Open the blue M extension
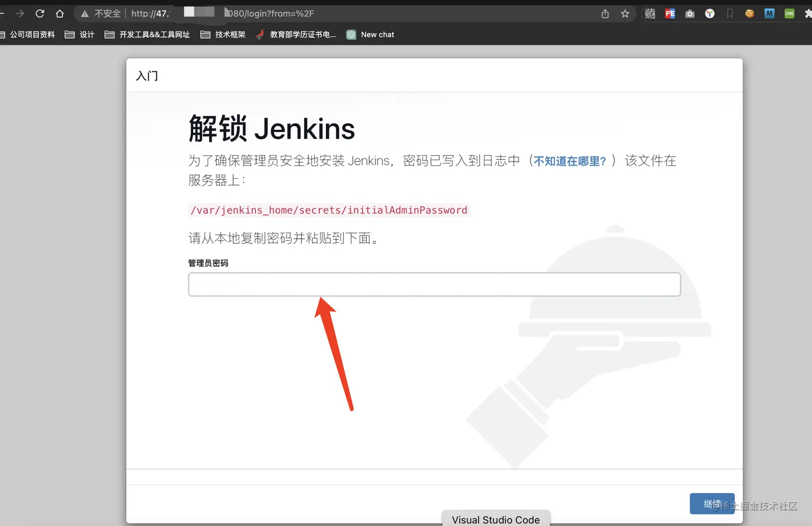 (x=770, y=13)
